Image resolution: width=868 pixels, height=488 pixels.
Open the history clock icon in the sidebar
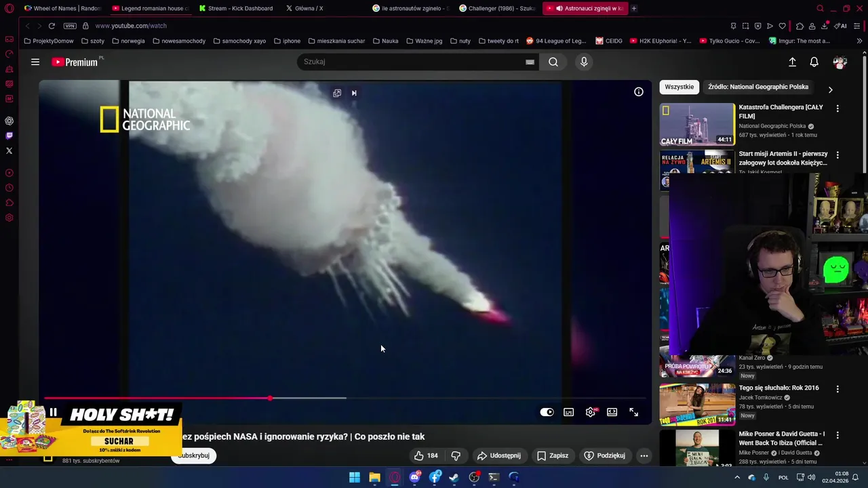(9, 188)
